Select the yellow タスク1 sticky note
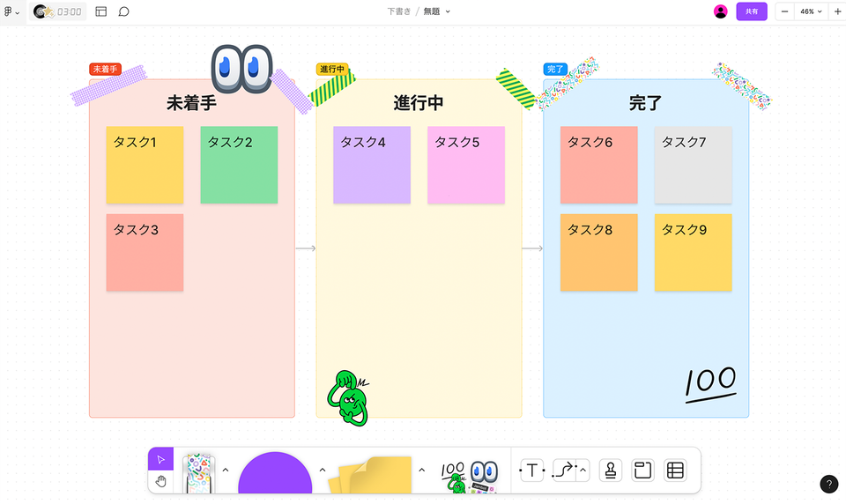 pyautogui.click(x=145, y=165)
